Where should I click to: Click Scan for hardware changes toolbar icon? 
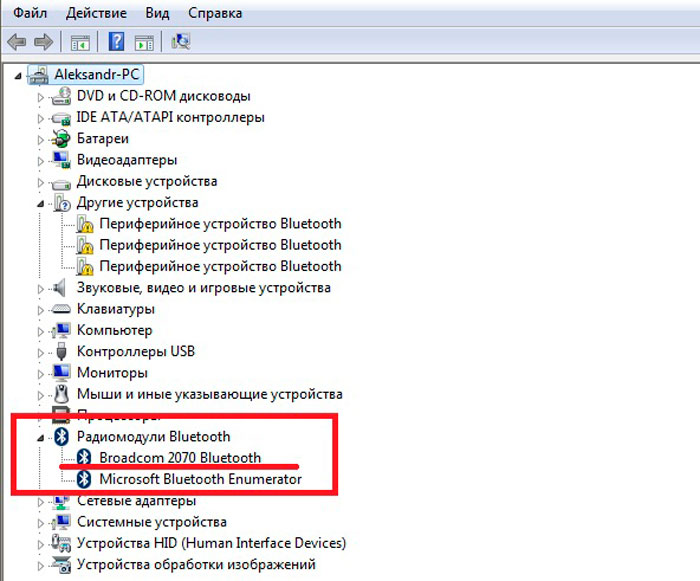coord(181,42)
